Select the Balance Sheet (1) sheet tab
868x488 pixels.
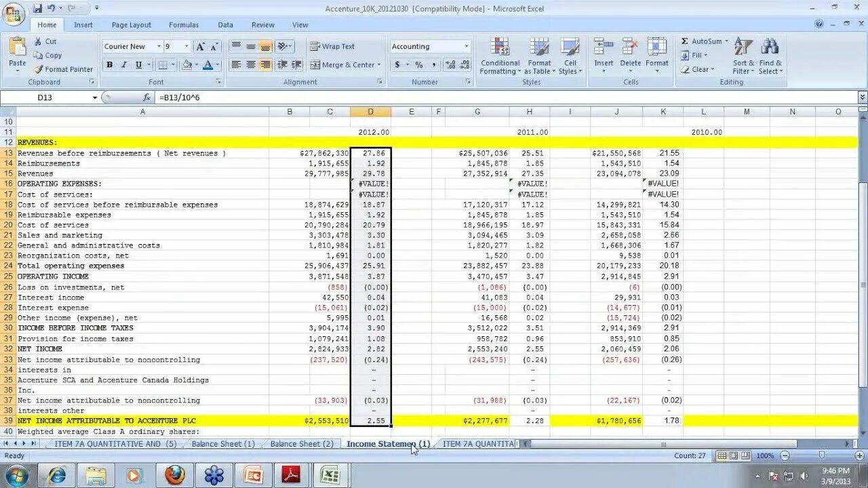[x=223, y=444]
